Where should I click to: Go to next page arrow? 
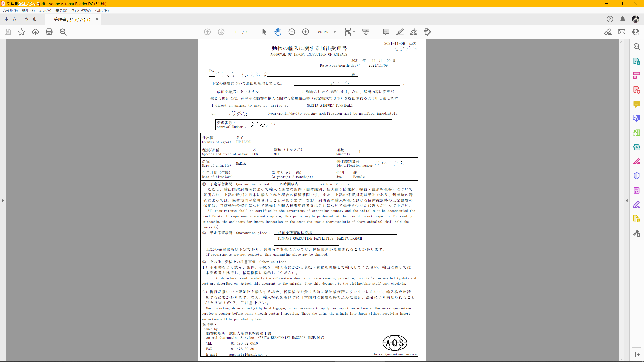tap(221, 32)
